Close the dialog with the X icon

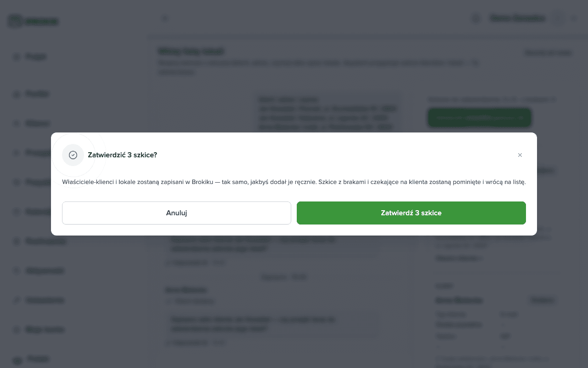520,155
